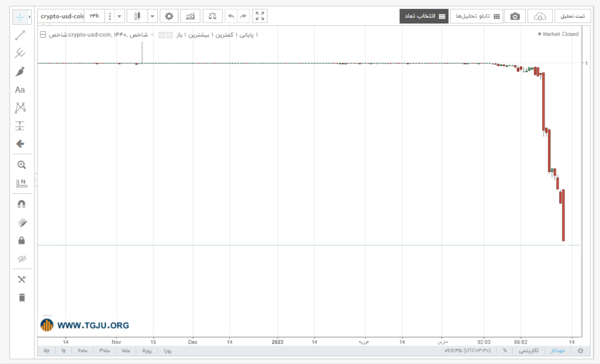Click the cloud save/load icon
The height and width of the screenshot is (364, 600).
coord(540,16)
